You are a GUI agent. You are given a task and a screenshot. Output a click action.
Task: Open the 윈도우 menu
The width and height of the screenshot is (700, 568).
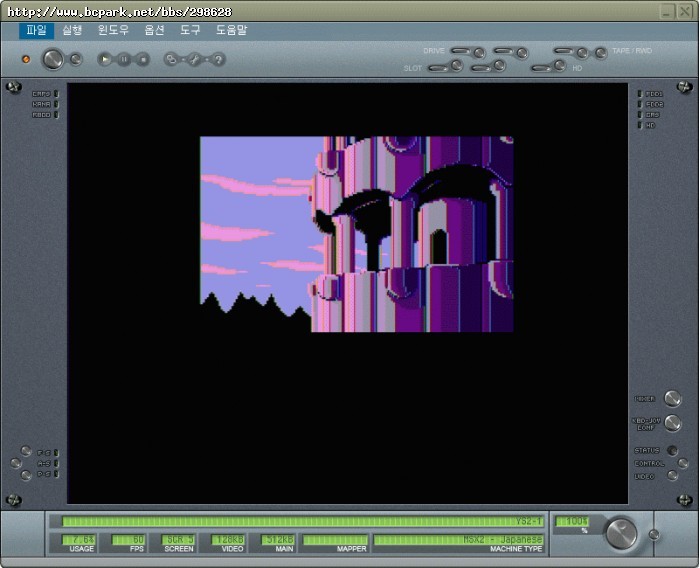(x=113, y=30)
